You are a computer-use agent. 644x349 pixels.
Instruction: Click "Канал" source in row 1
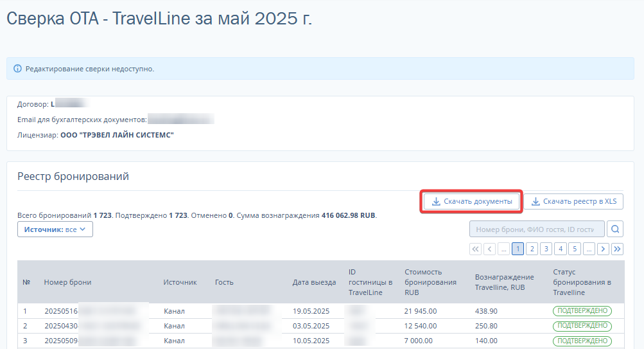174,311
